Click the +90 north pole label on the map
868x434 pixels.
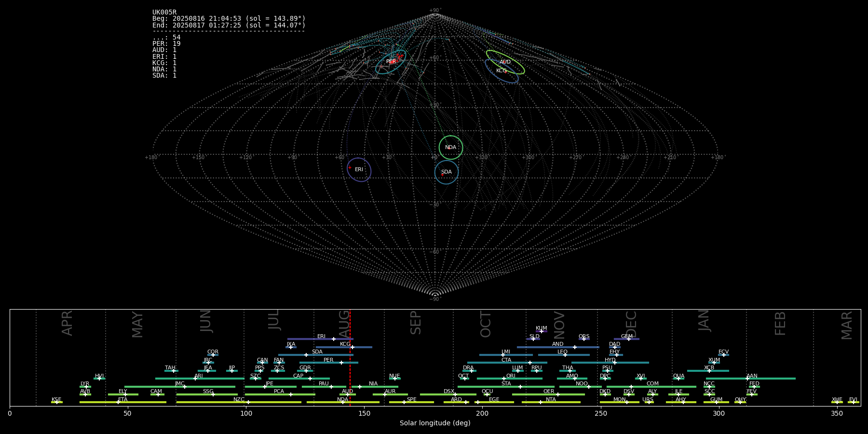(x=434, y=11)
